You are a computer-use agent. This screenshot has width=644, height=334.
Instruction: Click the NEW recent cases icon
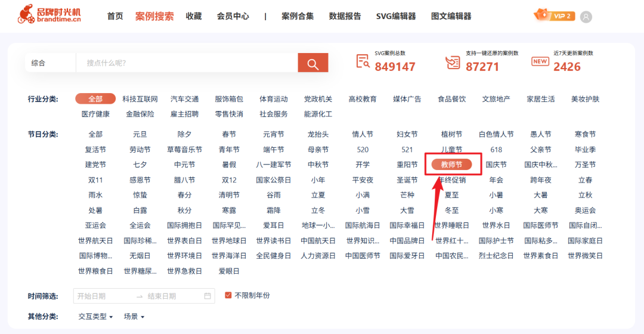[x=540, y=61]
